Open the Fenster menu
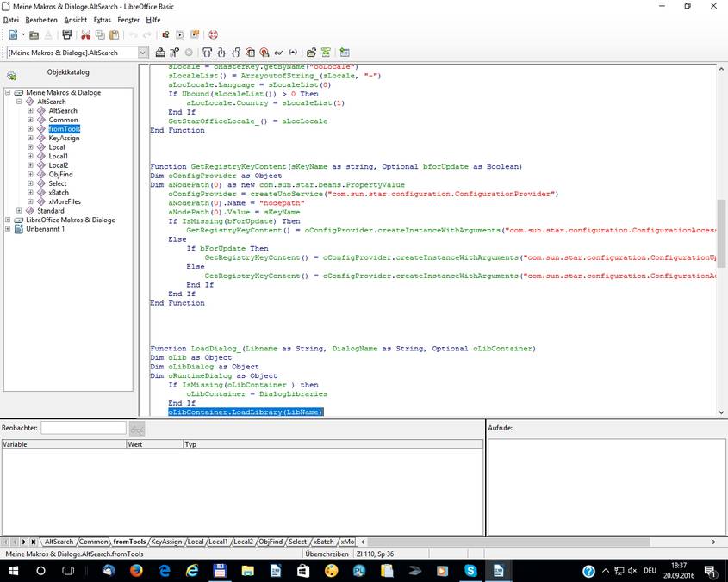The height and width of the screenshot is (582, 728). (x=128, y=20)
